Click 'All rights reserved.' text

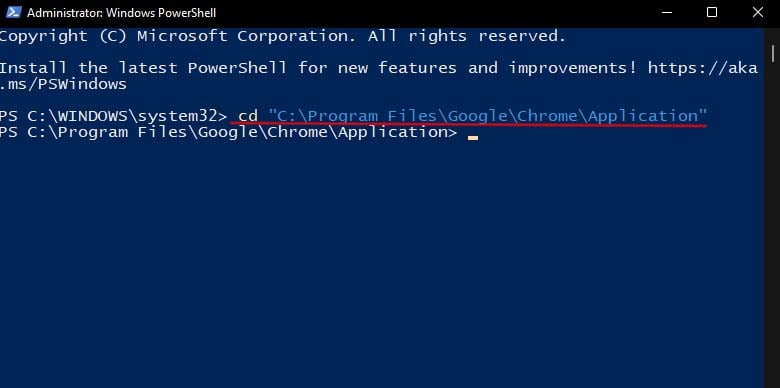coord(467,36)
